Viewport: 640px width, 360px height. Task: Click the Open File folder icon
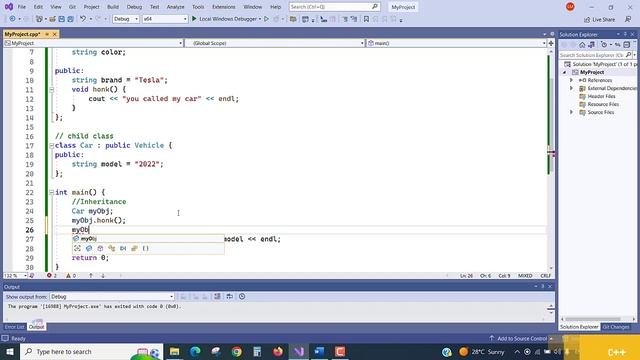tap(52, 19)
